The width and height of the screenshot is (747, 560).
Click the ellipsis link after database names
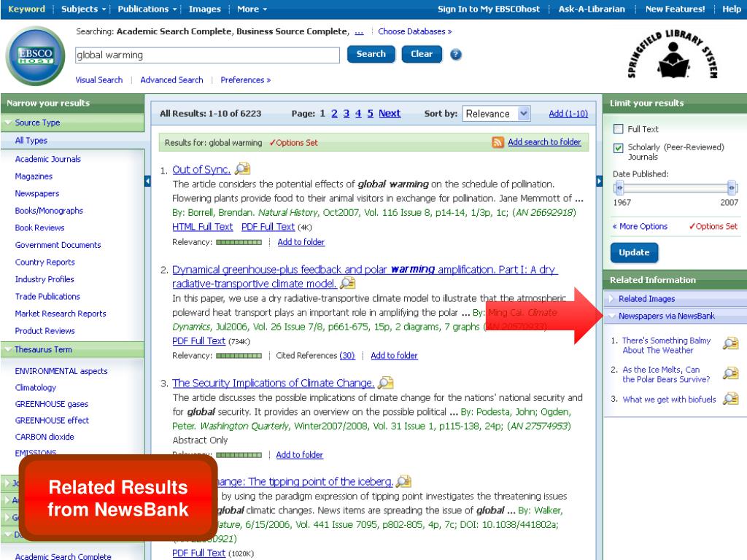(x=359, y=32)
